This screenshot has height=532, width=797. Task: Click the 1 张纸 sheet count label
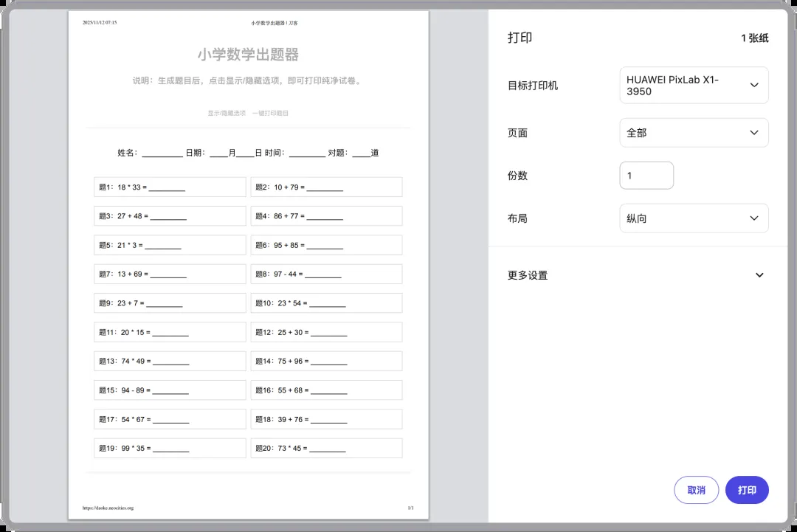pyautogui.click(x=754, y=38)
